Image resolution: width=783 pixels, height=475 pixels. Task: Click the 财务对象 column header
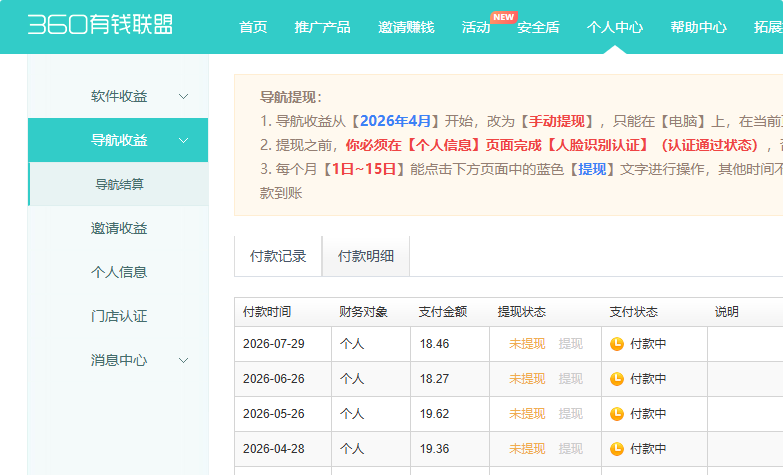[x=364, y=312]
